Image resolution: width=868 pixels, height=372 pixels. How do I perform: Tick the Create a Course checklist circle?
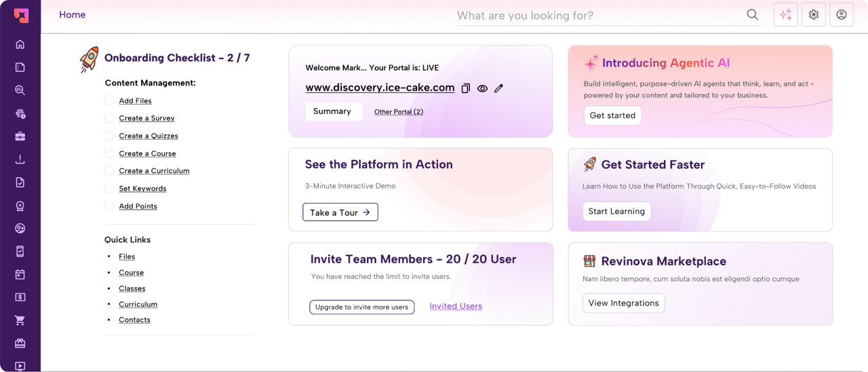(x=109, y=153)
